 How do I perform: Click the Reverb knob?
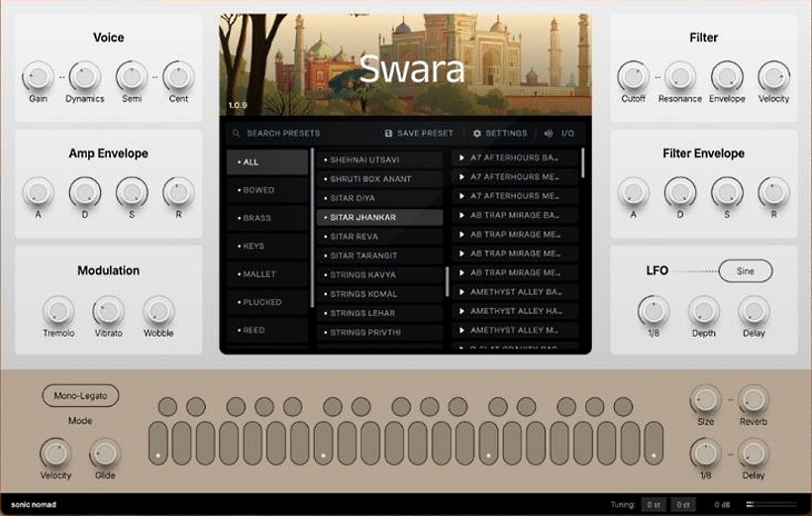pos(754,400)
